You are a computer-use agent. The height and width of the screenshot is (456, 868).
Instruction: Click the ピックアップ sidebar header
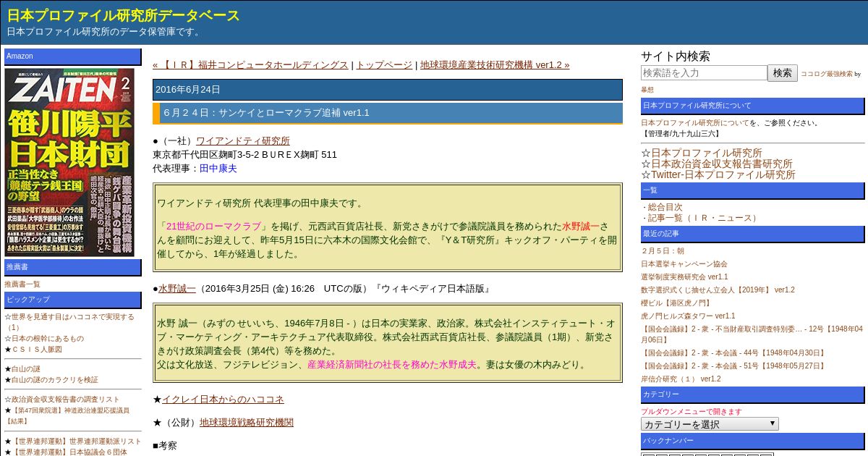73,300
